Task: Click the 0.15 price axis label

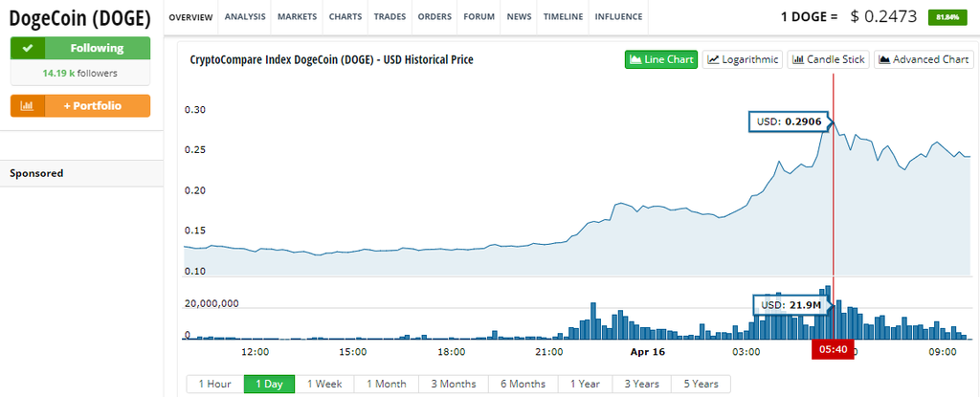Action: 195,232
